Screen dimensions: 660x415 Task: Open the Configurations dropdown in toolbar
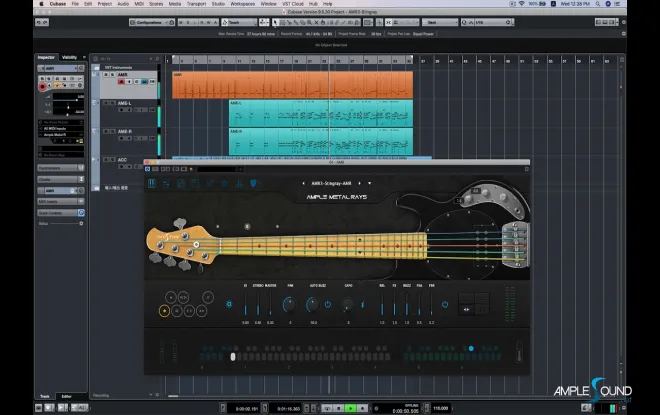(152, 22)
